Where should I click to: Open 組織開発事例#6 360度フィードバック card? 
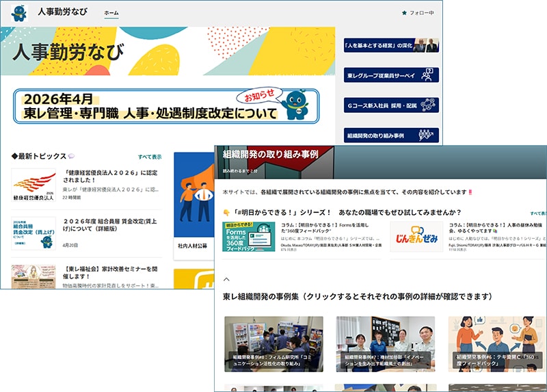coord(498,344)
